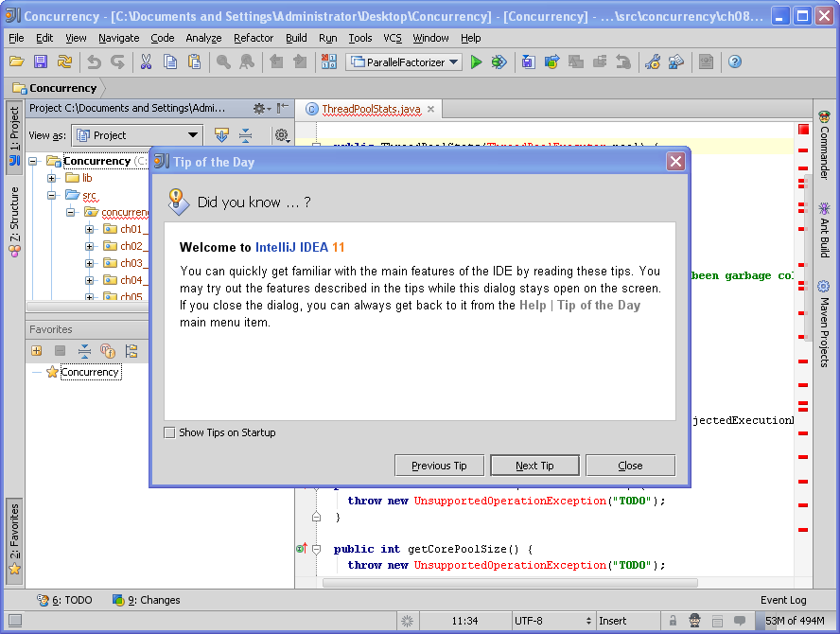Screen dimensions: 840x634
Task: Click Scroll from Source icon in Project panel
Action: tap(221, 135)
